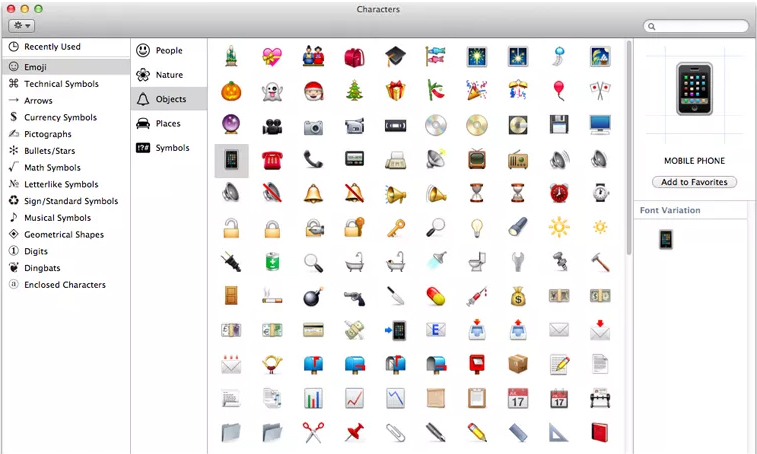The width and height of the screenshot is (757, 454).
Task: Select the red telephone emoji
Action: point(272,160)
